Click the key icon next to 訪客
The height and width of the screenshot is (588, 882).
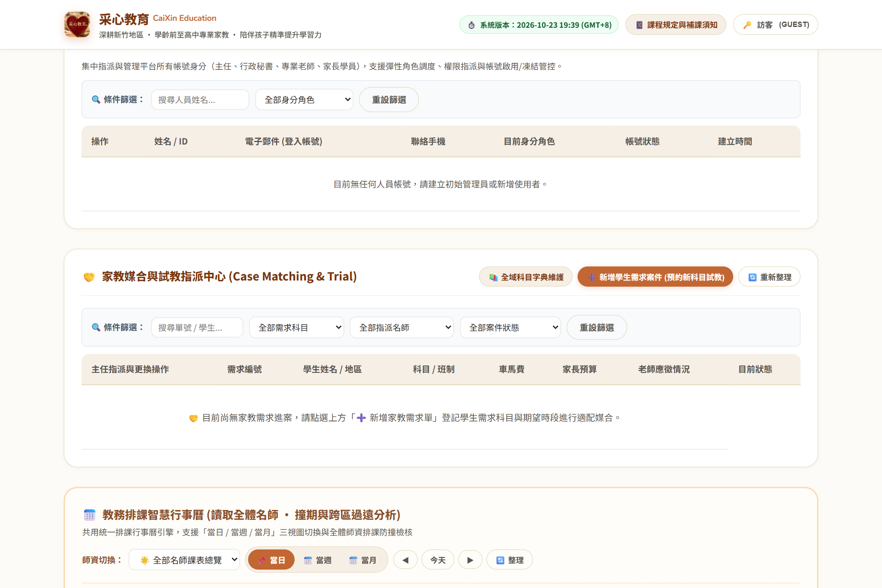pyautogui.click(x=747, y=24)
